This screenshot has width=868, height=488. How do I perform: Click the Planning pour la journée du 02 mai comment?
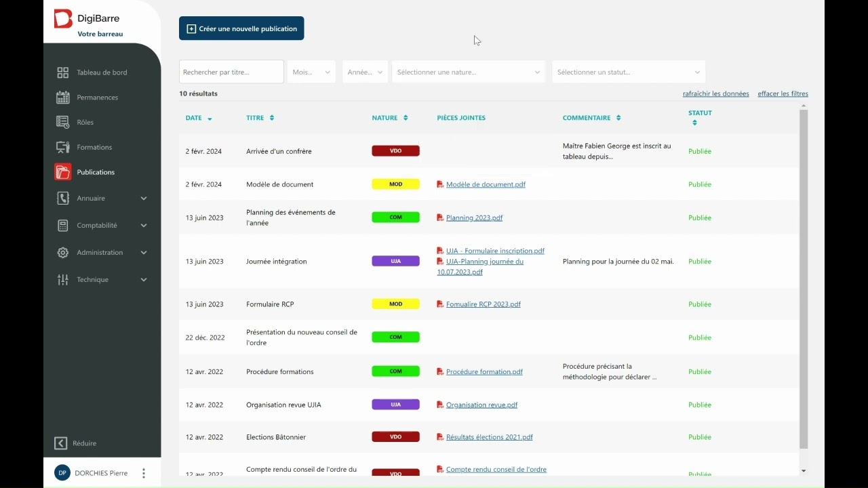click(x=618, y=261)
